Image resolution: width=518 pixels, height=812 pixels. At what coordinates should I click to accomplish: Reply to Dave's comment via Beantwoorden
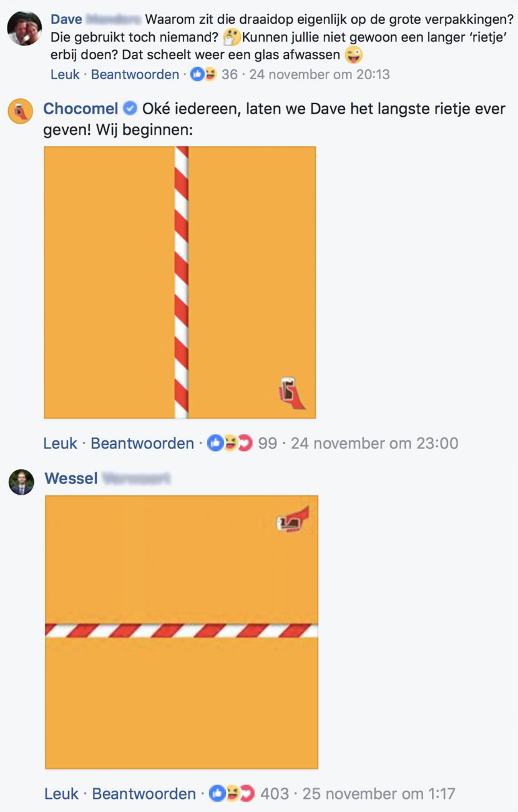[x=135, y=74]
